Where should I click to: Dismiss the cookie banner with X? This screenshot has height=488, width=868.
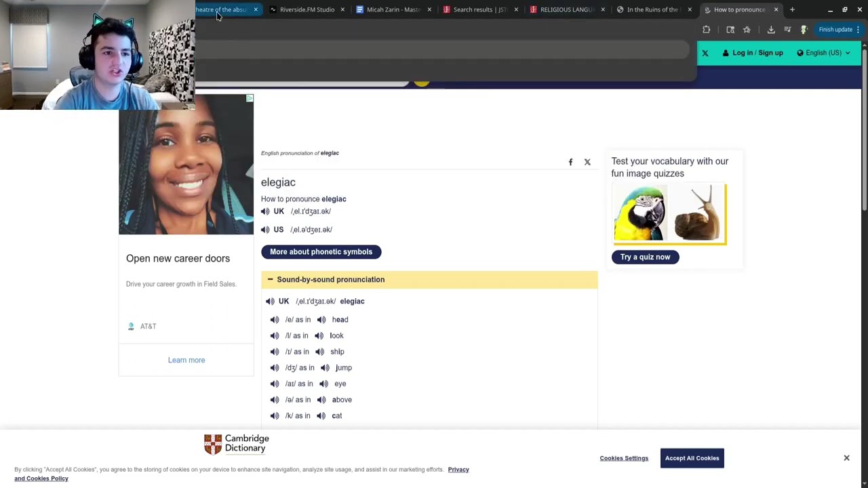tap(846, 458)
